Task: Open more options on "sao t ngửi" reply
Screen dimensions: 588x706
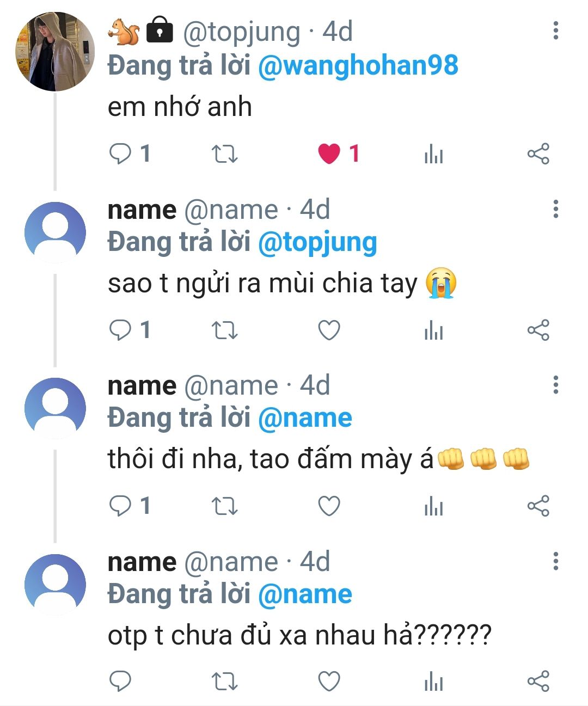Action: [555, 209]
